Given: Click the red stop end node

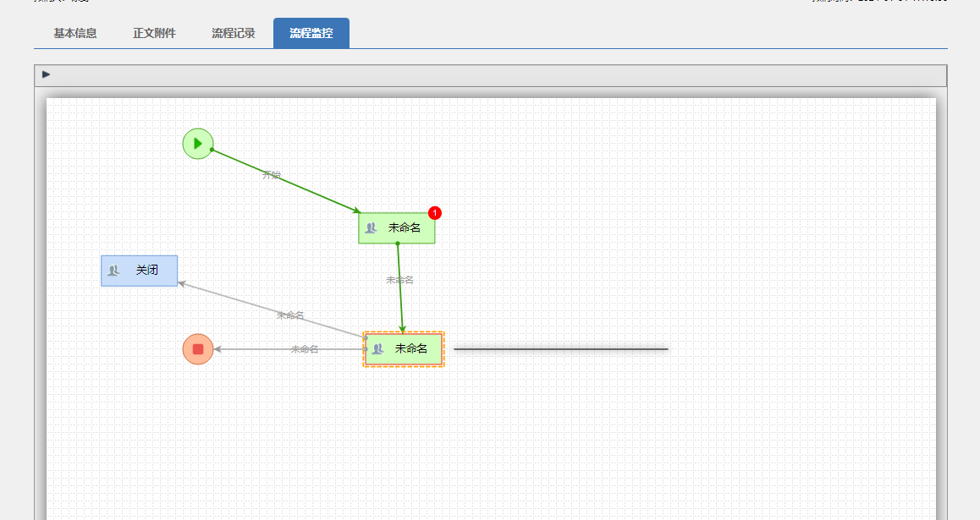Looking at the screenshot, I should point(198,349).
